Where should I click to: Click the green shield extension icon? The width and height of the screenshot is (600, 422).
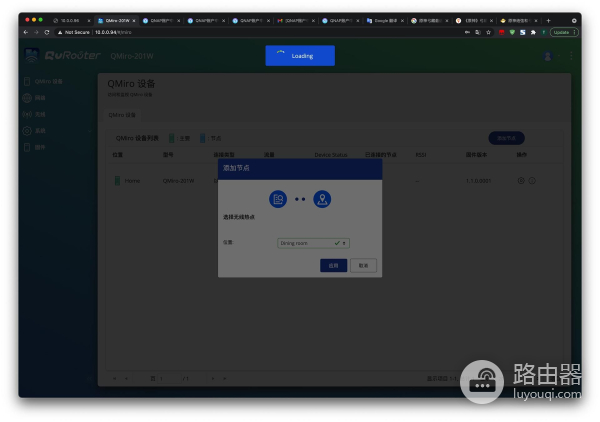pyautogui.click(x=512, y=33)
